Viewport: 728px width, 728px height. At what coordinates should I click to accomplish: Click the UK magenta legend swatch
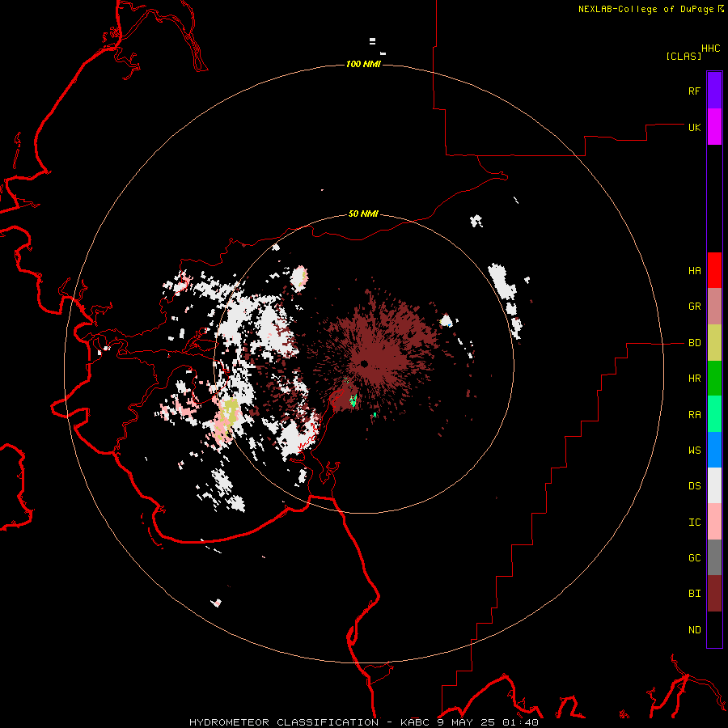[x=714, y=127]
